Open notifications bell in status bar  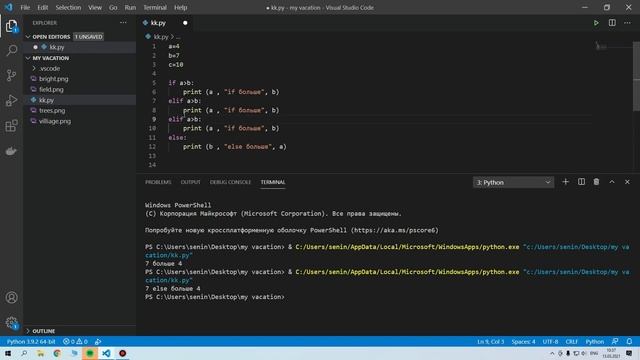[x=629, y=341]
